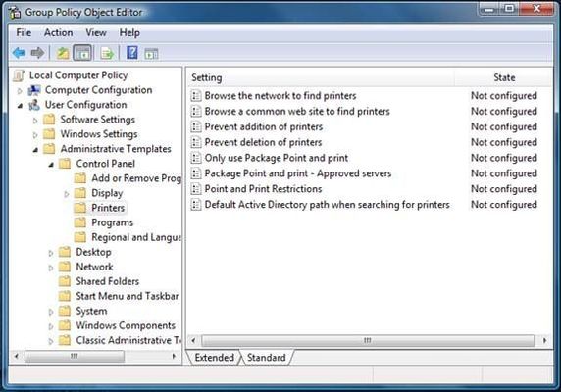Select the Printers tree item
Viewport: 561px width, 392px height.
(108, 208)
